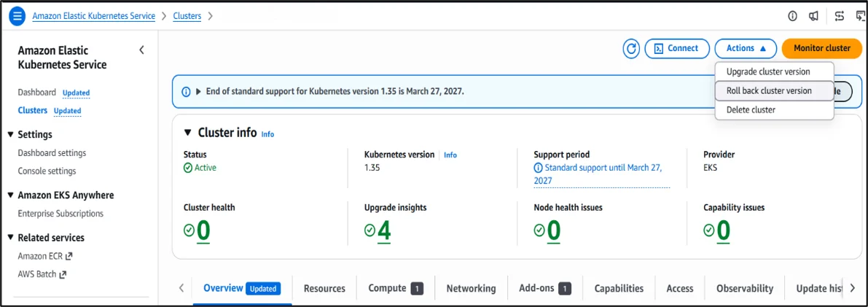Click the Capability issues count 0
The width and height of the screenshot is (868, 307).
pos(724,230)
